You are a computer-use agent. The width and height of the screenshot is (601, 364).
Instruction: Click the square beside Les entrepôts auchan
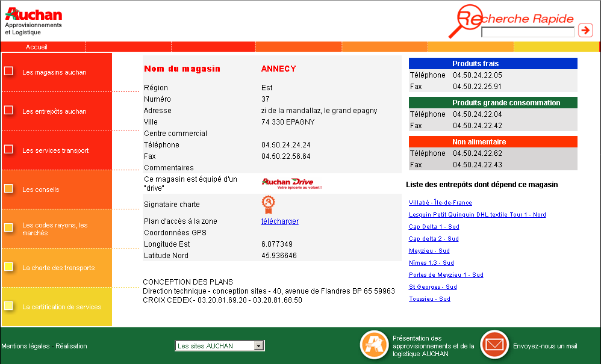[8, 110]
